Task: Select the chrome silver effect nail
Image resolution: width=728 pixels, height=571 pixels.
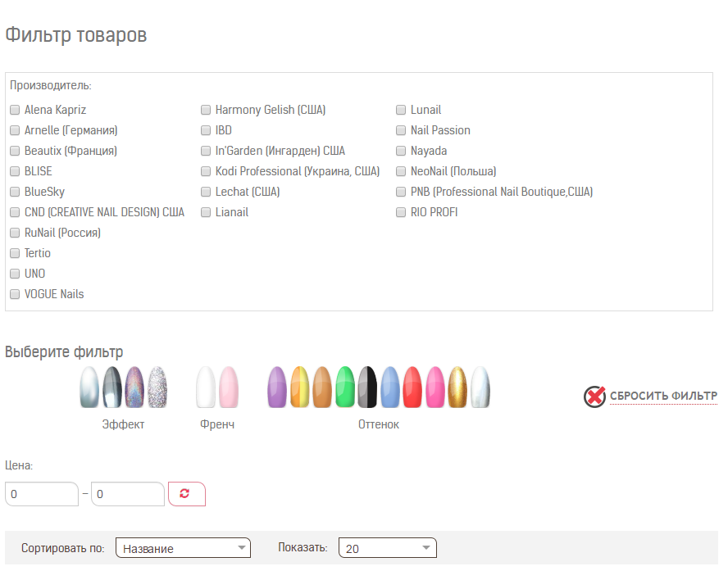Action: (x=89, y=387)
